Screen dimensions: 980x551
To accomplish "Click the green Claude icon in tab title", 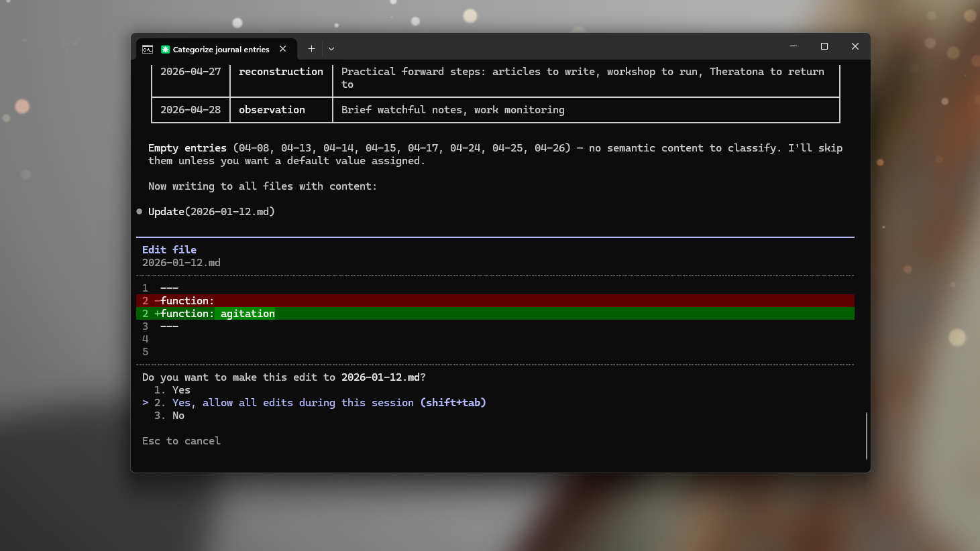I will (x=165, y=49).
